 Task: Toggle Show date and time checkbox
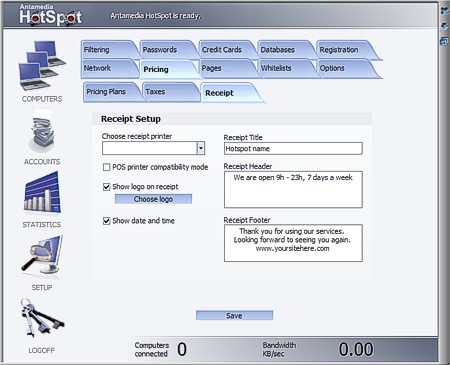(106, 221)
